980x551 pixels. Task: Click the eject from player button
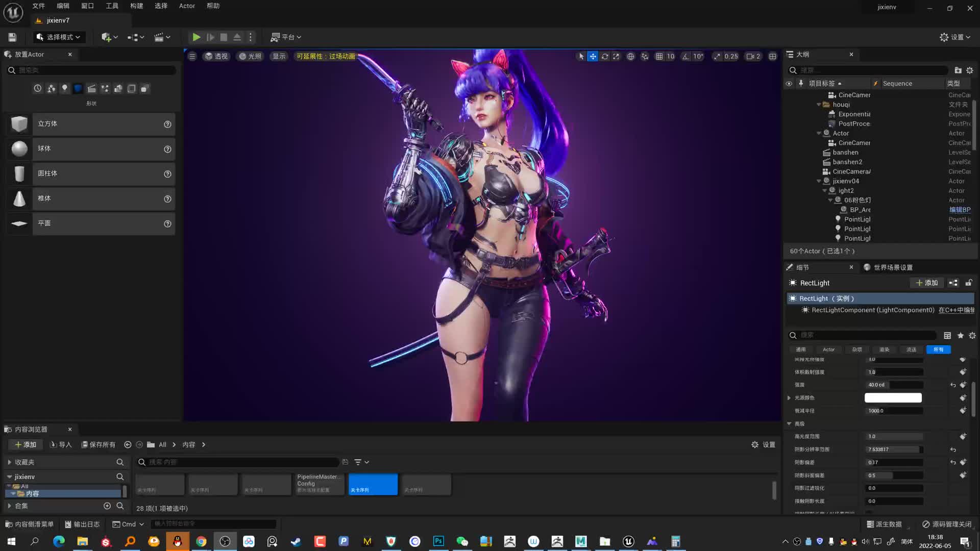point(237,37)
